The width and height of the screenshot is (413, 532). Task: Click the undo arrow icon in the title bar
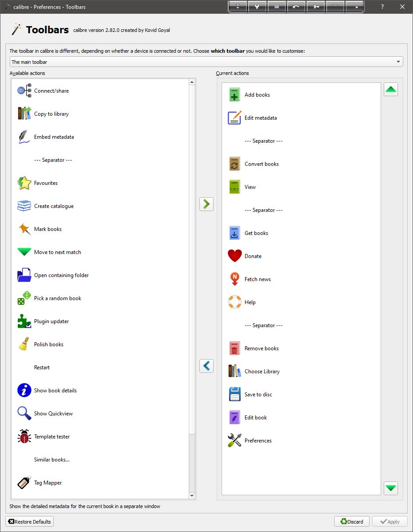[x=296, y=7]
